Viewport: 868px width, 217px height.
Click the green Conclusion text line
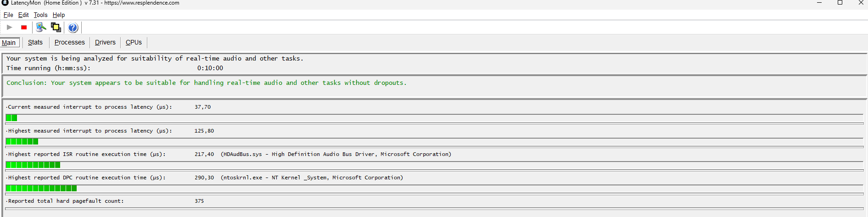(206, 83)
